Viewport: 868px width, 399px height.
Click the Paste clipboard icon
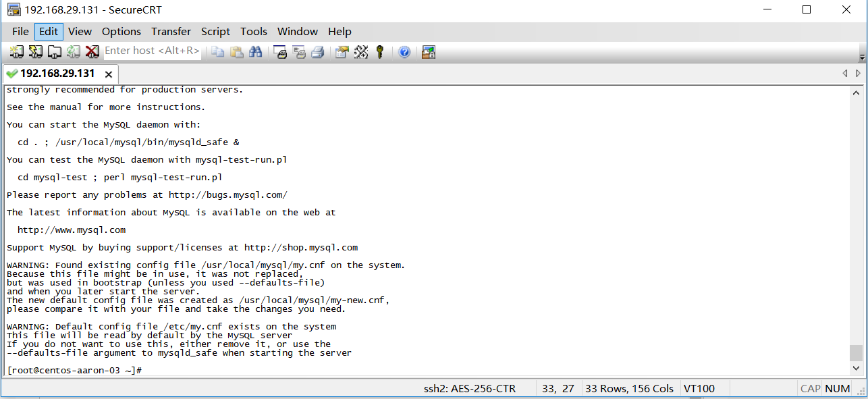tap(236, 51)
